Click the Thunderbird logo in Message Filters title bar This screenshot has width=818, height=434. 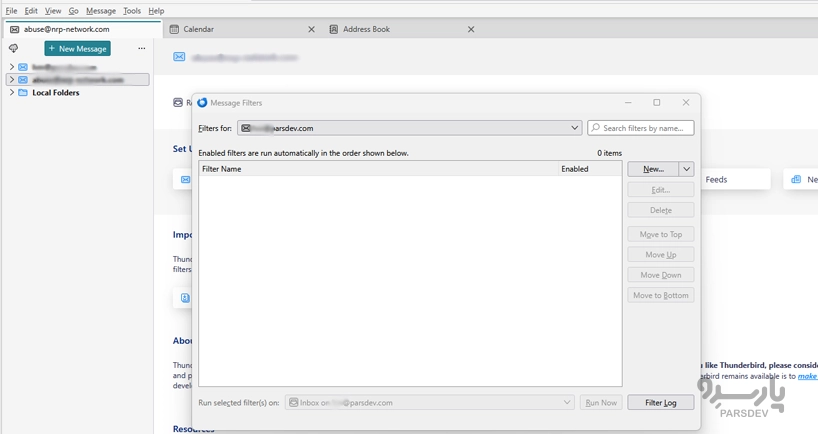203,103
